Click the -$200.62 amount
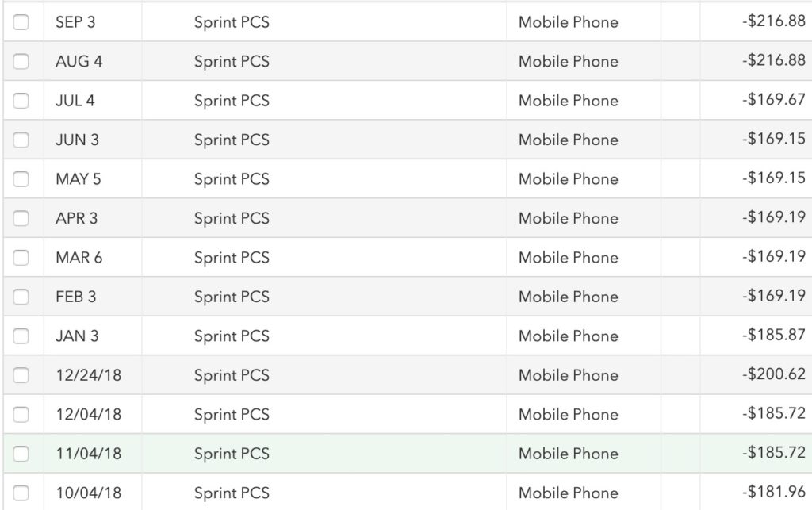812x510 pixels. 773,375
